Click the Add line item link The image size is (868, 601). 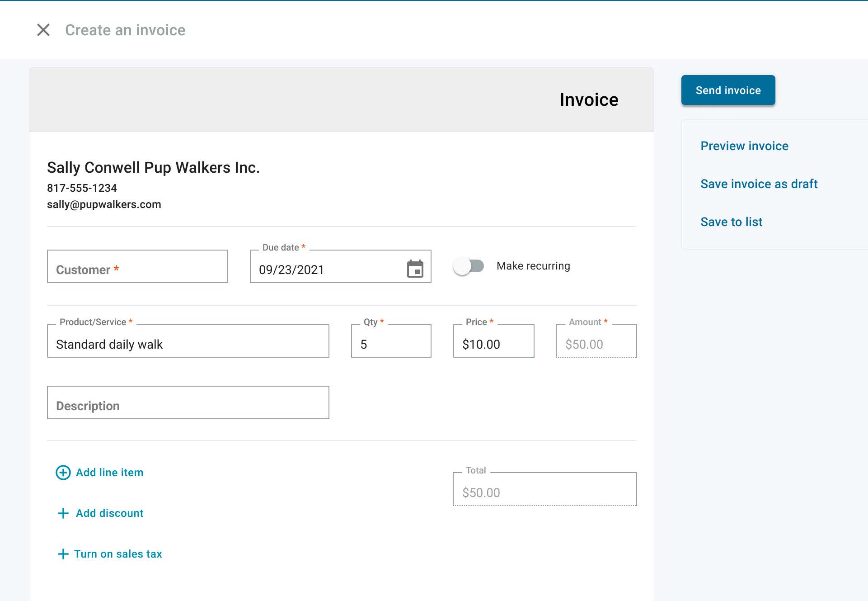click(109, 473)
